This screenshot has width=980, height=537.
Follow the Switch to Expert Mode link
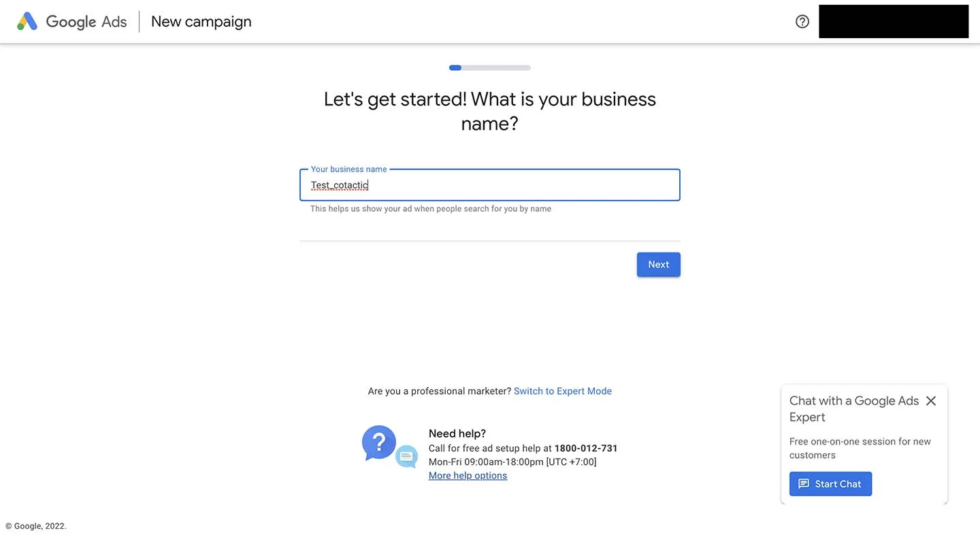click(562, 391)
